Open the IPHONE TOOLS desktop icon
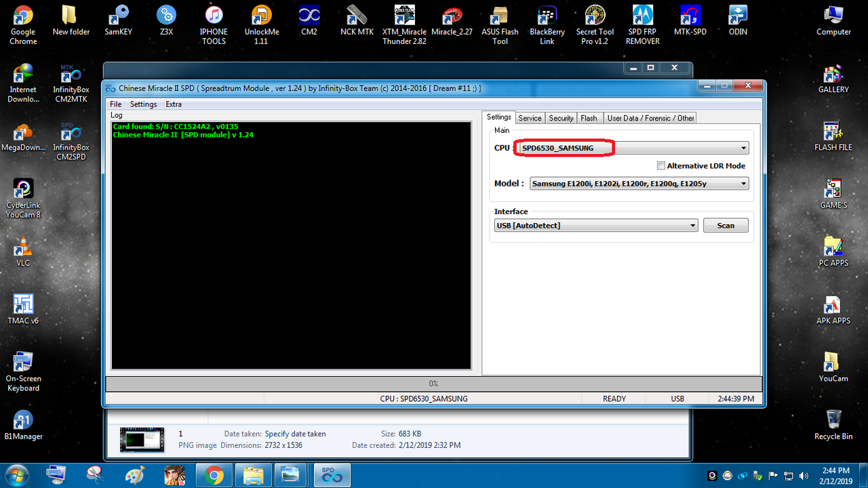The height and width of the screenshot is (488, 868). tap(214, 25)
